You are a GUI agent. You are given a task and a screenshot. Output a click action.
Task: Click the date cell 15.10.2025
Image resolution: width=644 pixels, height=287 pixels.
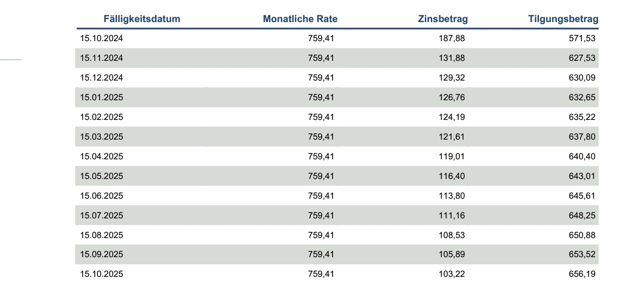click(101, 274)
